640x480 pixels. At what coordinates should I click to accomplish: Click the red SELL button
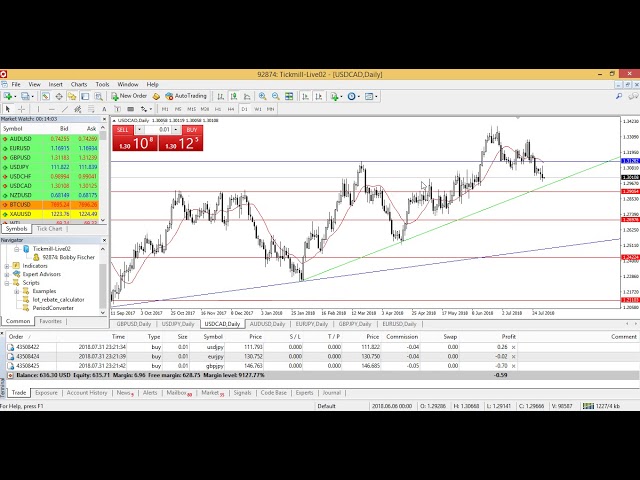point(123,130)
